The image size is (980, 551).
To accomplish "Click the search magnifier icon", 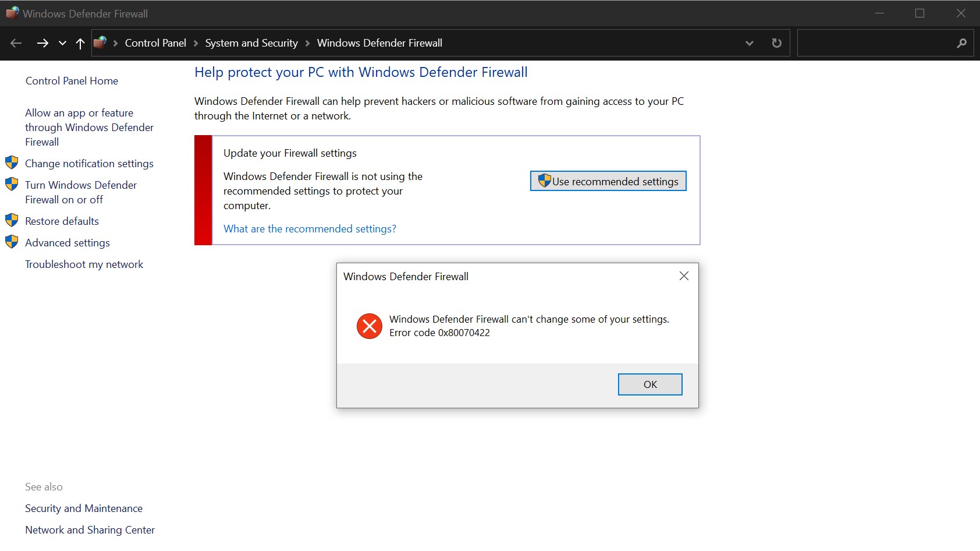I will tap(961, 43).
